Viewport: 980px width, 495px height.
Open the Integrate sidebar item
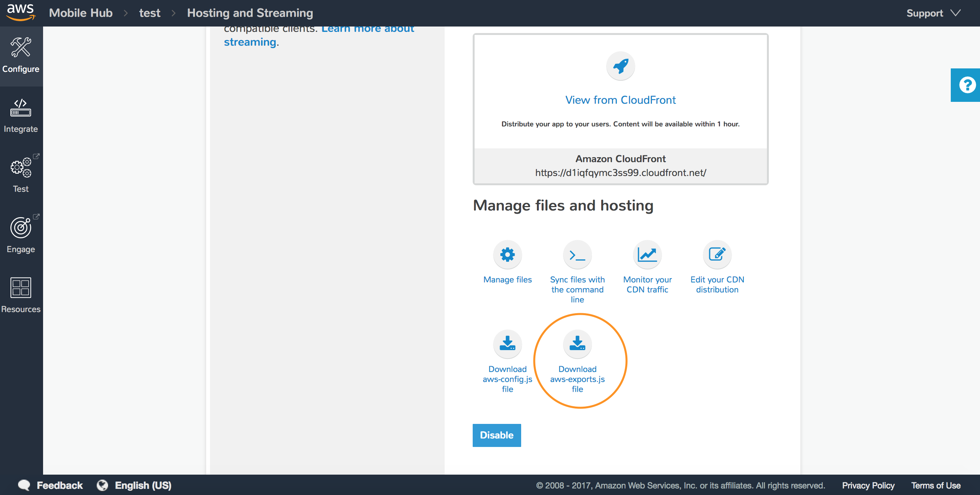(21, 116)
